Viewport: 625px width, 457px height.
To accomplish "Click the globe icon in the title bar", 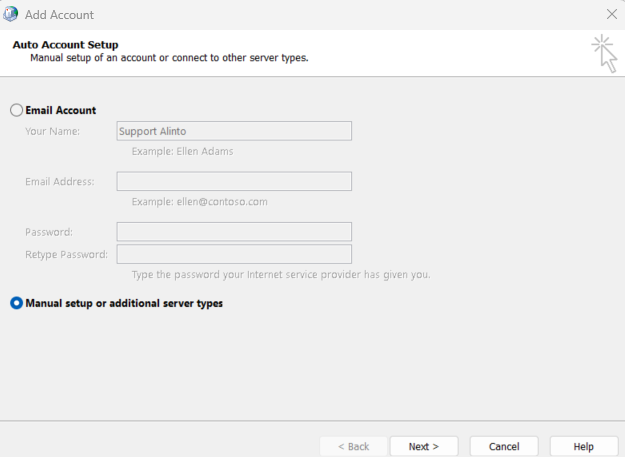I will (11, 14).
